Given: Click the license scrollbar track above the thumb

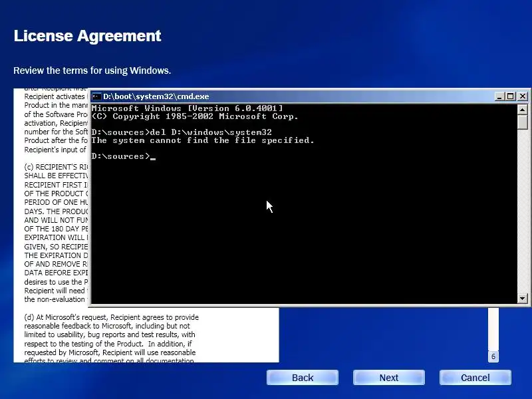Looking at the screenshot, I should [493, 329].
